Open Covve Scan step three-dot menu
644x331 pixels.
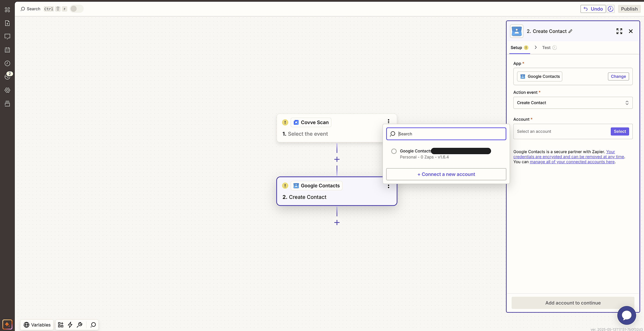[388, 121]
